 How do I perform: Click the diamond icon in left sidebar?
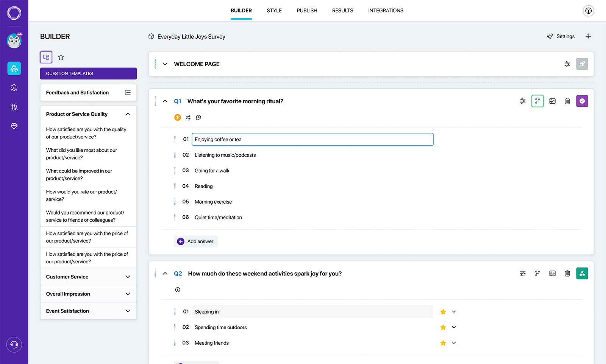[x=14, y=126]
